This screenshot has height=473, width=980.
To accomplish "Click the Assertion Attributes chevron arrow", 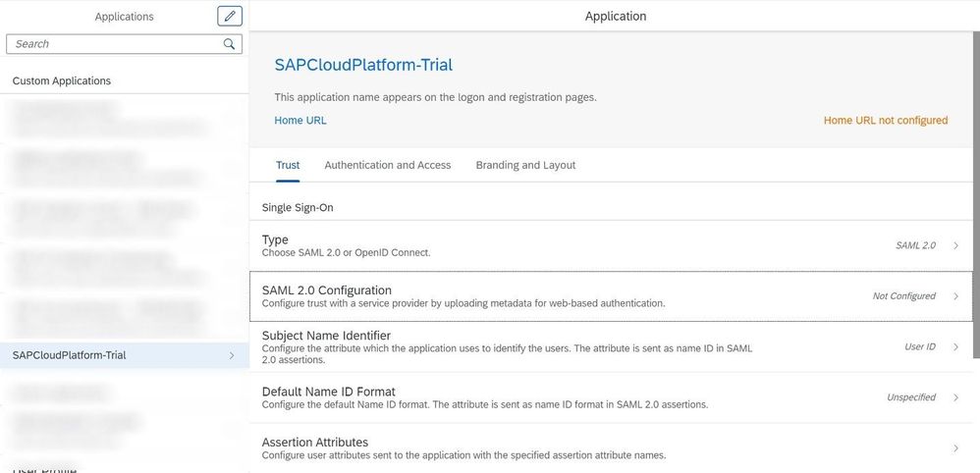I will tap(956, 448).
